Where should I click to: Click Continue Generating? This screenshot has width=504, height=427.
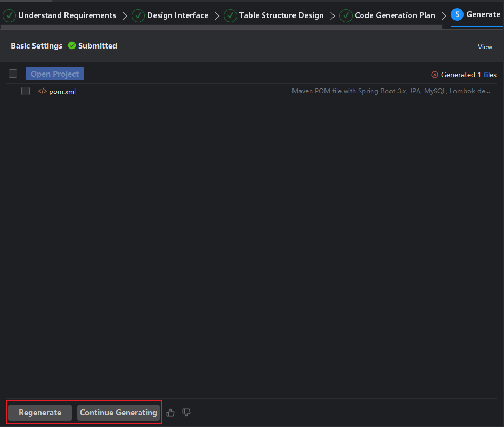click(118, 413)
